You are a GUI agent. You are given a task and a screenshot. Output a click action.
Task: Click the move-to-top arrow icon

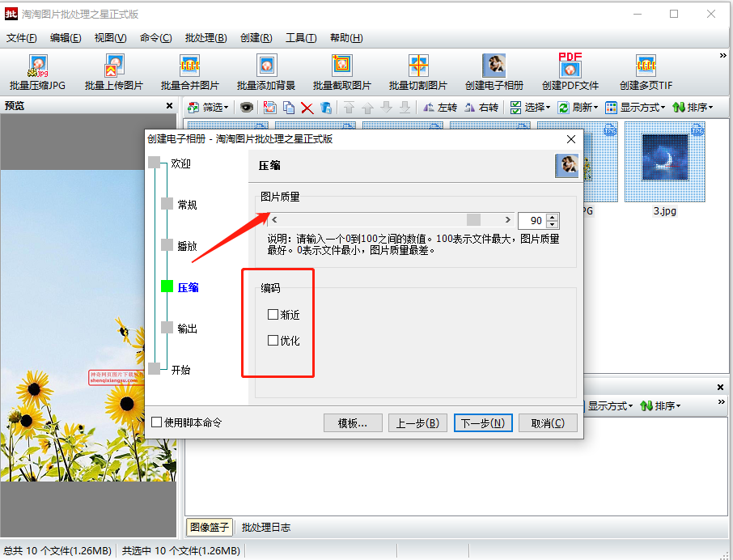tap(349, 108)
